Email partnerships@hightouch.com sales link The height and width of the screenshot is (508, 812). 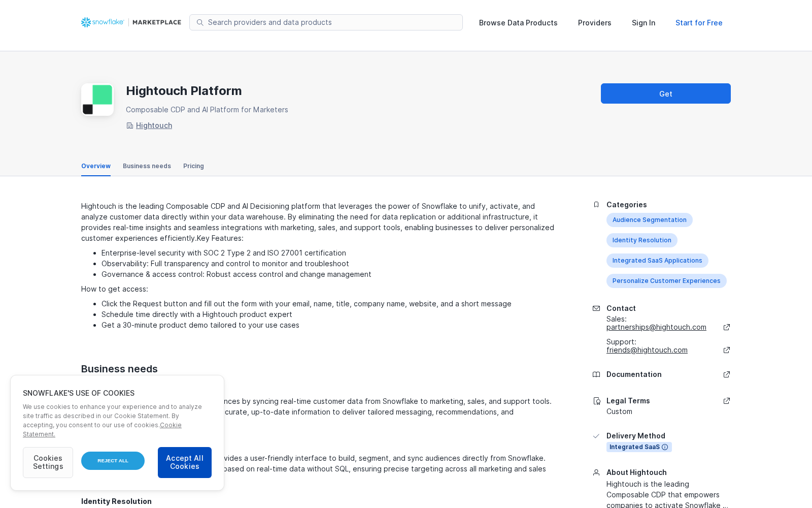656,327
